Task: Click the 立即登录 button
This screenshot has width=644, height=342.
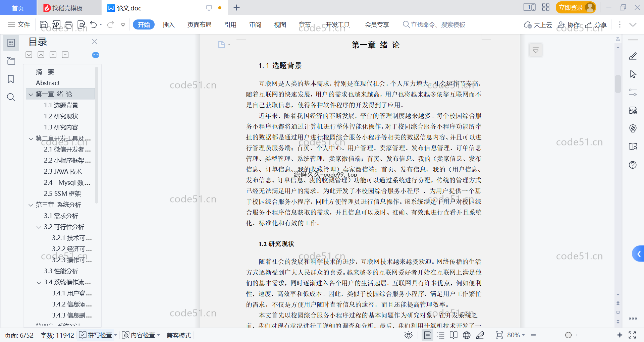Action: click(x=576, y=7)
